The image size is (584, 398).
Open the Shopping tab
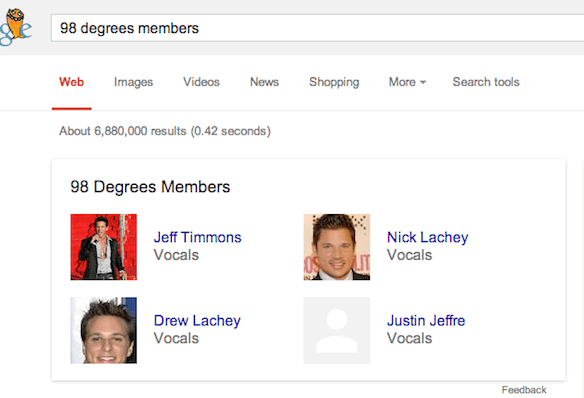tap(334, 82)
